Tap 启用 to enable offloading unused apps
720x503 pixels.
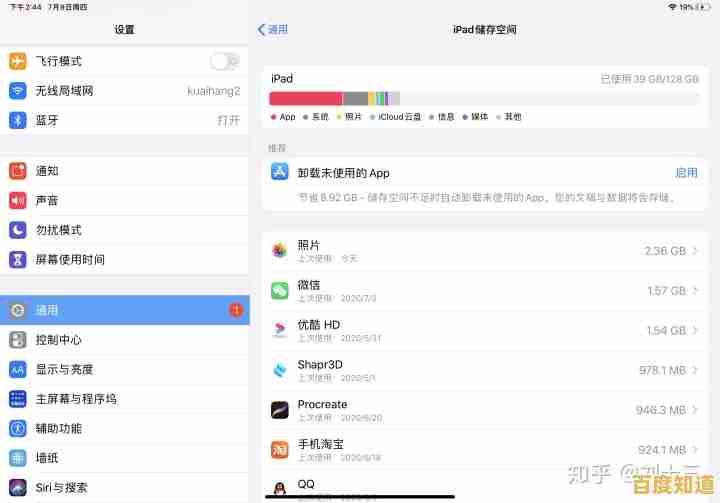[x=686, y=173]
